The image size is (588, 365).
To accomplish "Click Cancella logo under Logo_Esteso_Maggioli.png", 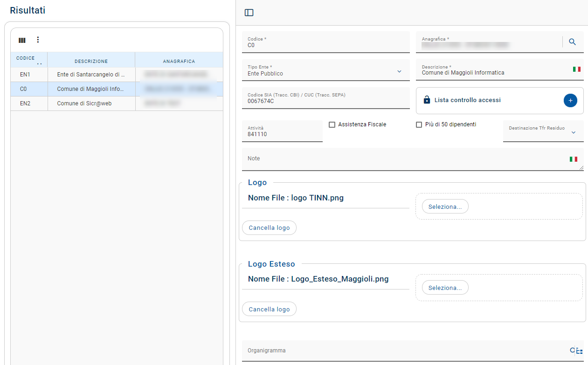I will coord(269,309).
